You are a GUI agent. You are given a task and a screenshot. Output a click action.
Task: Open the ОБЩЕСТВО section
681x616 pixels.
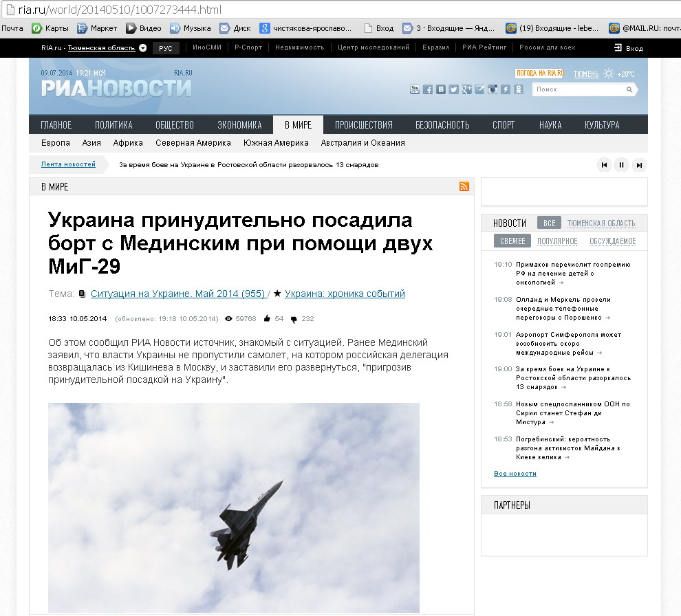(x=175, y=125)
